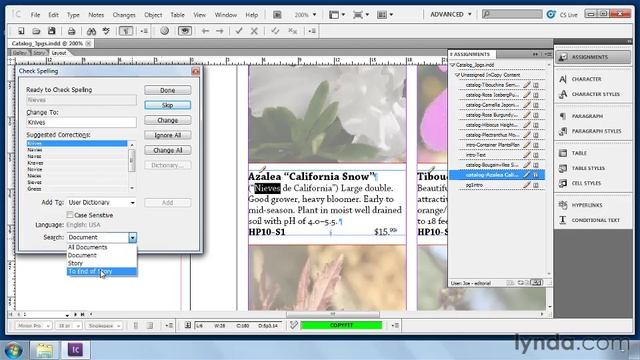Collapse Unassigned InCopy Content group
Screen dimensions: 640x360
click(458, 75)
